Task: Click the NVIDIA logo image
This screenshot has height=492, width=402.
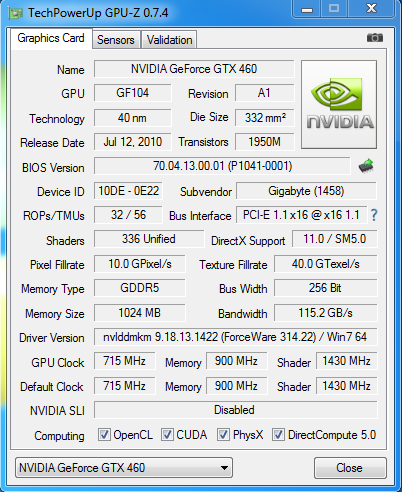Action: coord(339,104)
